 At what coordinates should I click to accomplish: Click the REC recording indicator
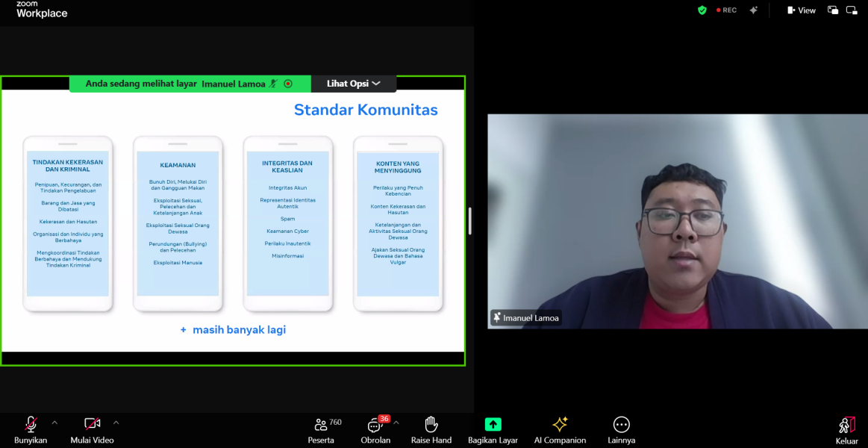pos(726,10)
